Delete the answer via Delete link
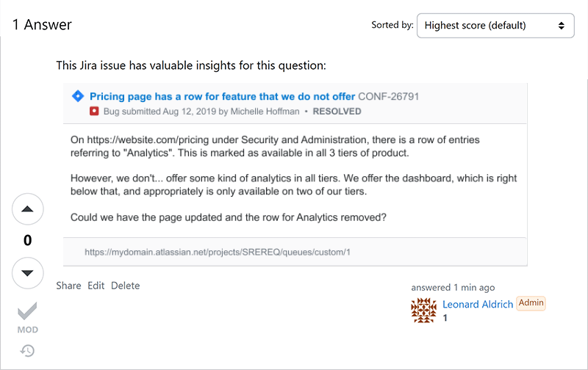 click(125, 286)
